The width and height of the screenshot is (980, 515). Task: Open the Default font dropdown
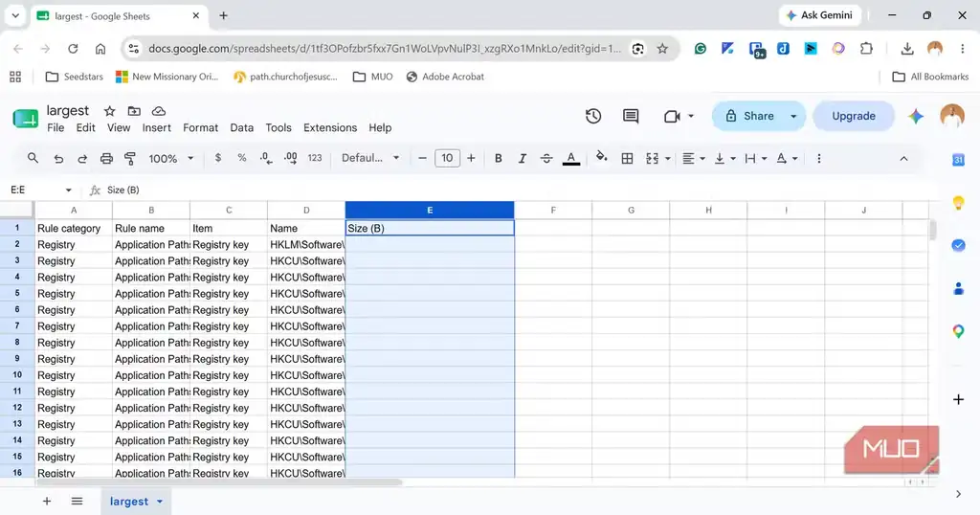click(370, 158)
